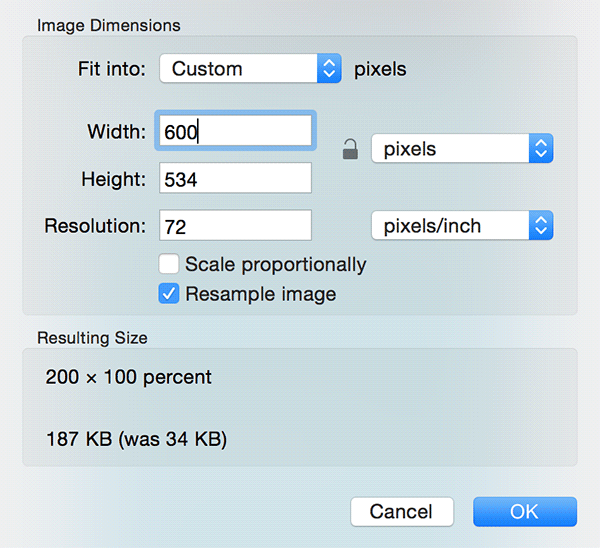Click the "187 KB (was 34 KB)" size text
Screen dimensions: 600x548
coord(136,439)
